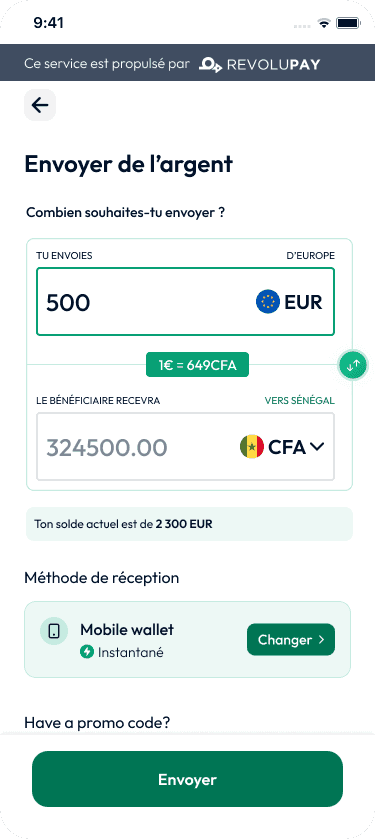Focus the 500 amount input field

[x=186, y=302]
